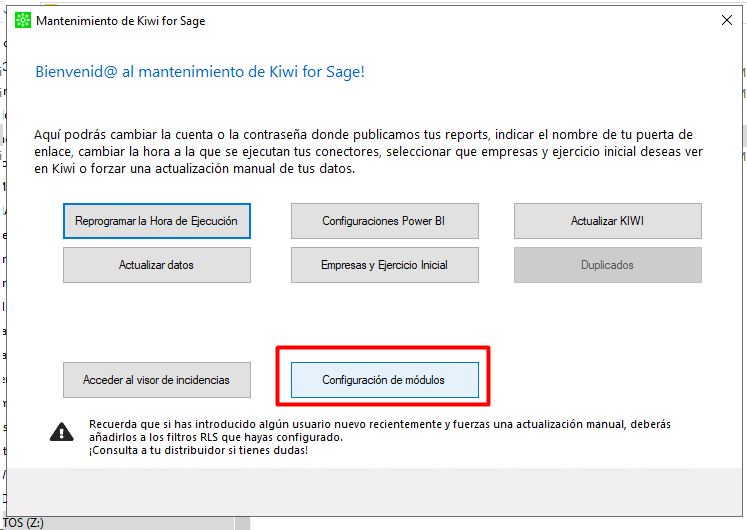Screen dimensions: 747x530
Task: Click the warning triangle icon
Action: (x=61, y=432)
